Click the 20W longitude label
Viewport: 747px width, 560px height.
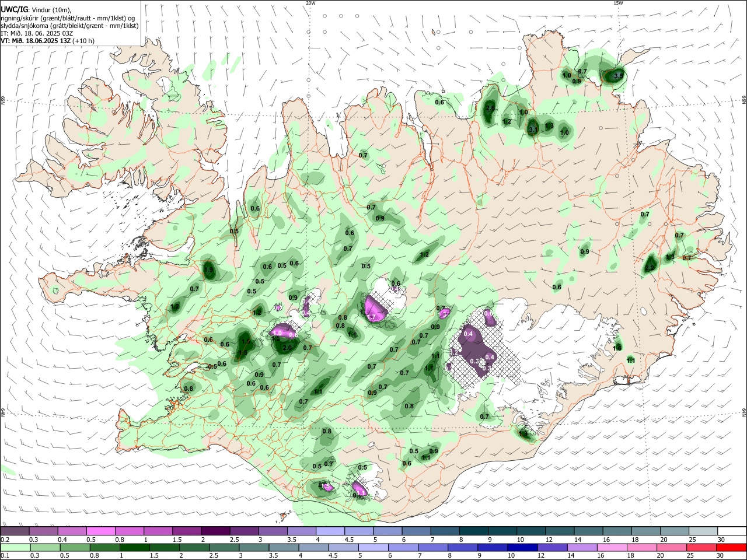(x=310, y=3)
